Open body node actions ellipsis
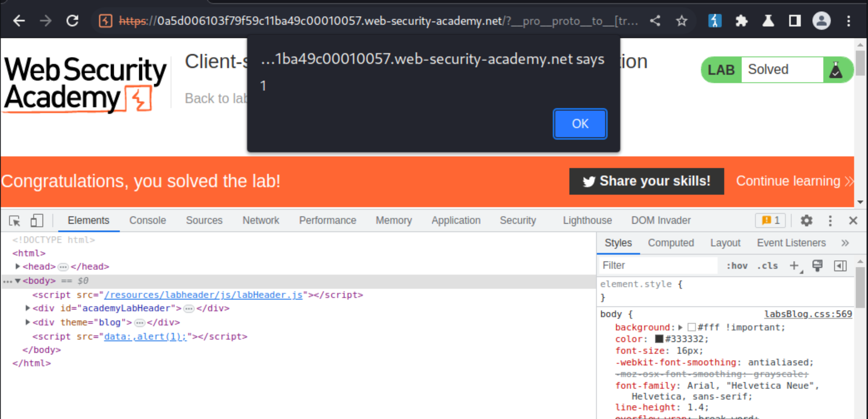The width and height of the screenshot is (868, 419). point(7,281)
